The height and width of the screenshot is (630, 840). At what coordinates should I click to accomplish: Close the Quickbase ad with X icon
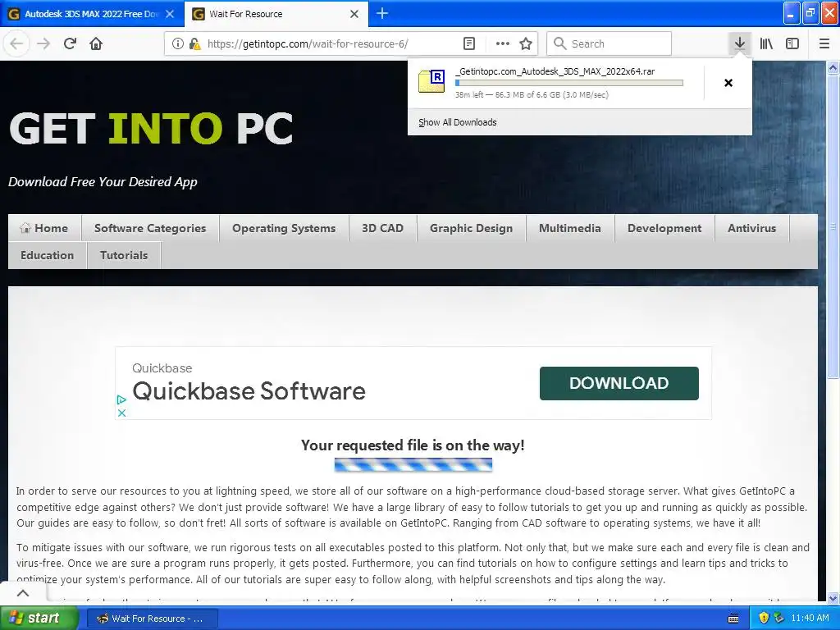coord(121,413)
